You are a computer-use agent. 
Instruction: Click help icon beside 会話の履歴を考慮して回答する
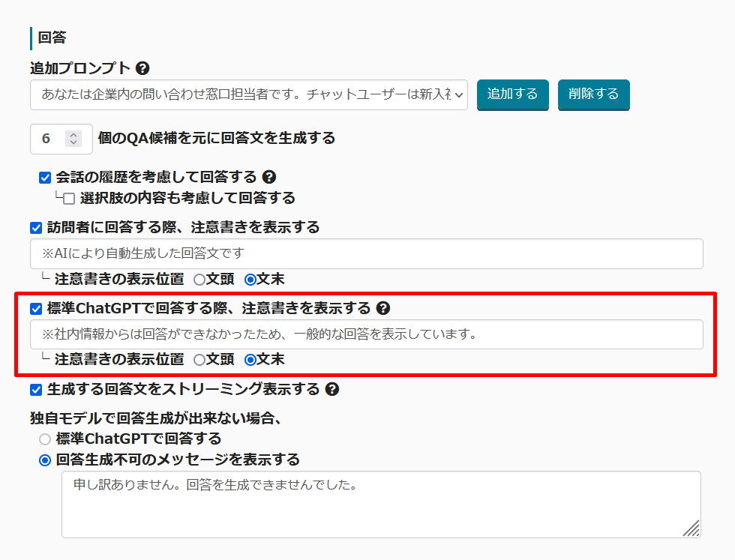(269, 178)
